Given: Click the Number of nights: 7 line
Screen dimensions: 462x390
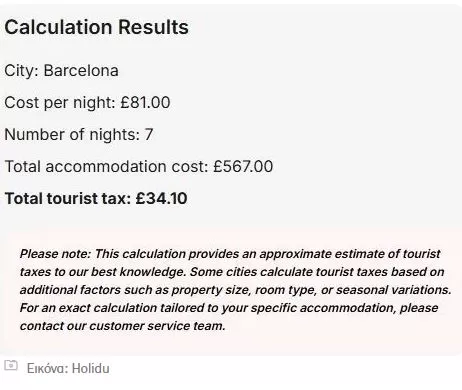Looking at the screenshot, I should coord(79,135).
